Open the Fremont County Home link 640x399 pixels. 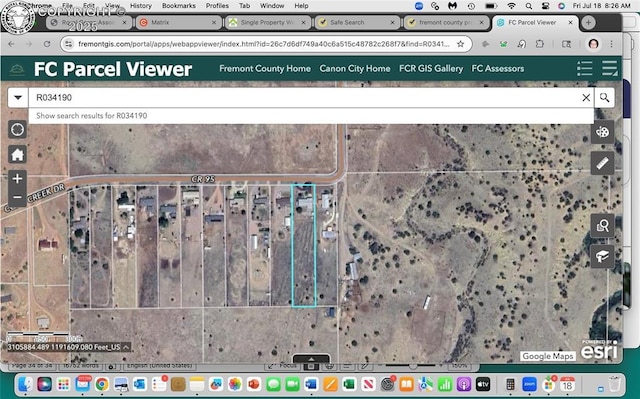point(265,69)
